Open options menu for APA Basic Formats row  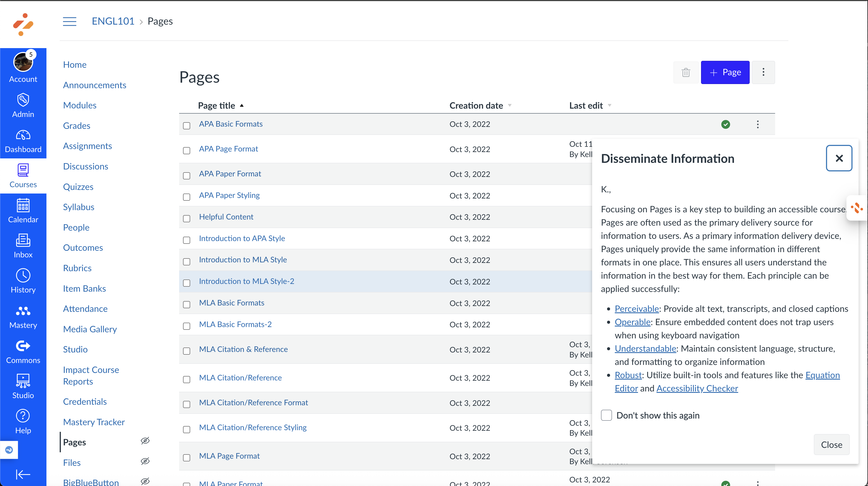757,124
